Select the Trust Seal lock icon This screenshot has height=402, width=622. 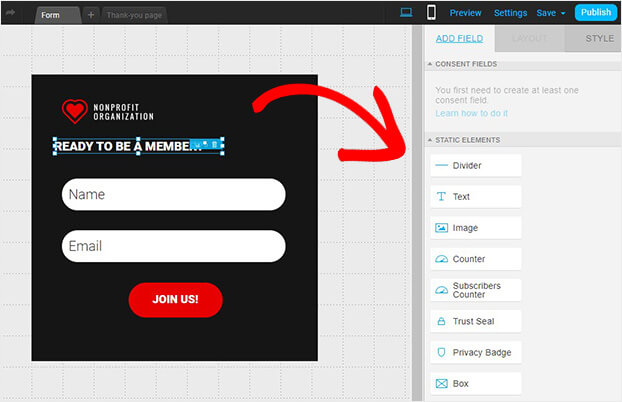(441, 321)
